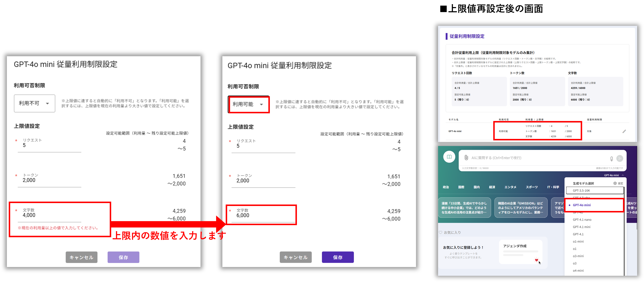Screen dimensions: 644x282
Task: Click the book icon beside the chat input
Action: (x=449, y=157)
